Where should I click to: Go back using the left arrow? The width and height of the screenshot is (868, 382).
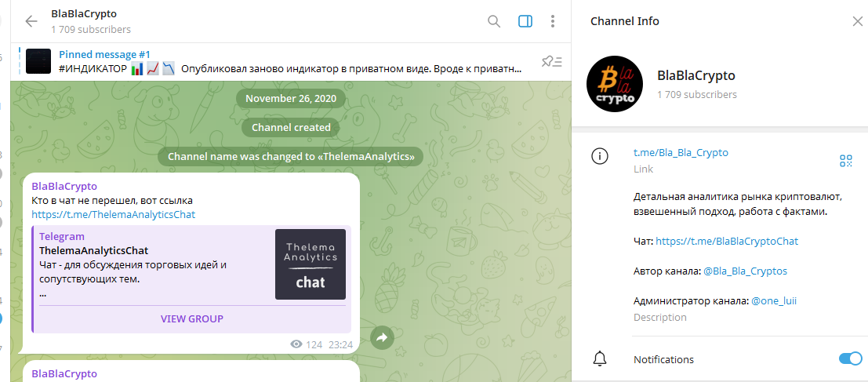[x=31, y=22]
